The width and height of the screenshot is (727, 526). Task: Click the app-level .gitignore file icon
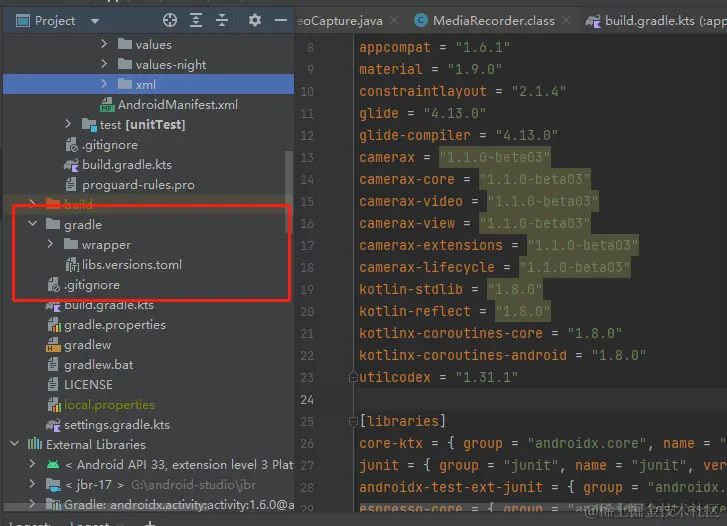[71, 145]
